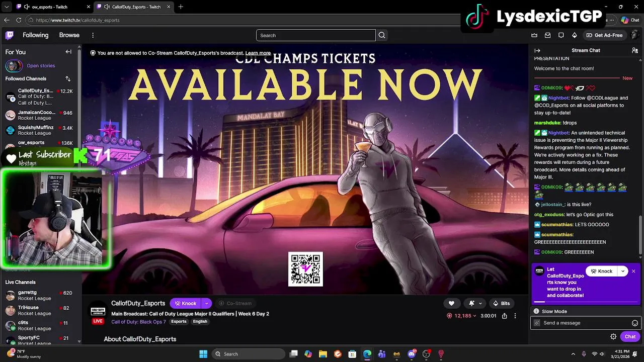The height and width of the screenshot is (362, 644).
Task: Open Discord from the taskbar
Action: [x=412, y=354]
